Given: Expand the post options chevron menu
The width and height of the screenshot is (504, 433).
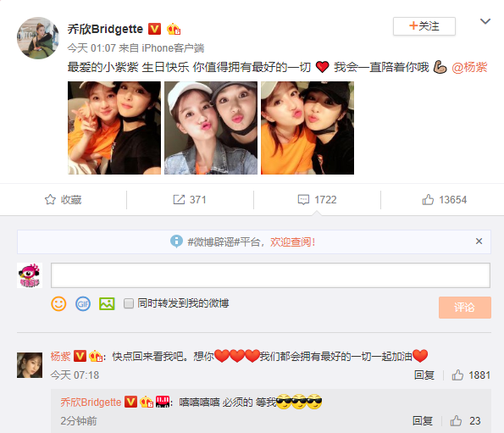Looking at the screenshot, I should tap(485, 21).
